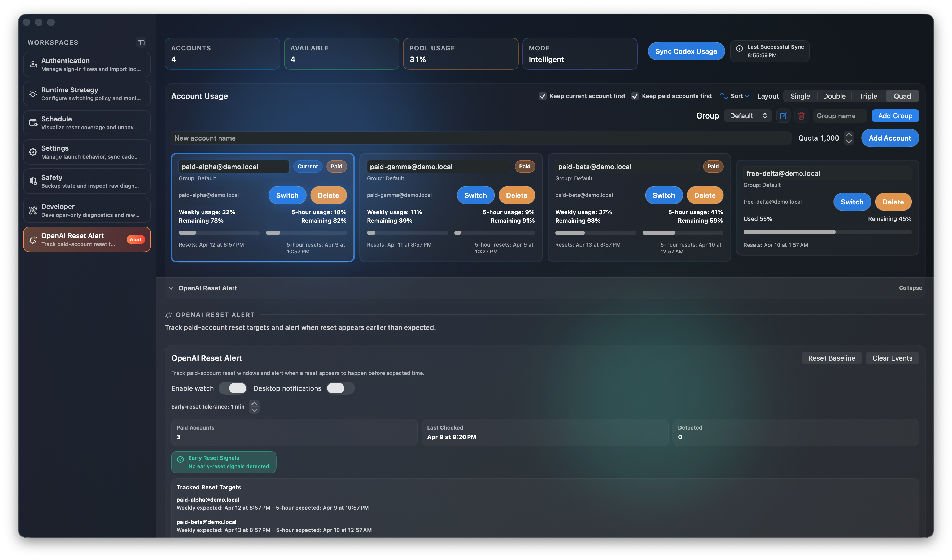Click the Collapse link at right
The height and width of the screenshot is (560, 952).
910,288
